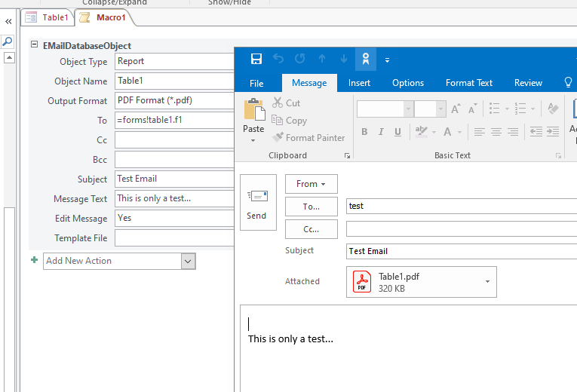Align text left
This screenshot has width=577, height=392.
point(479,132)
